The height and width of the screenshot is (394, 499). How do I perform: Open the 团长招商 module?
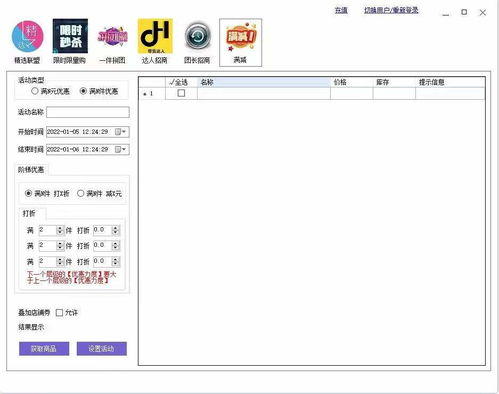pos(197,42)
